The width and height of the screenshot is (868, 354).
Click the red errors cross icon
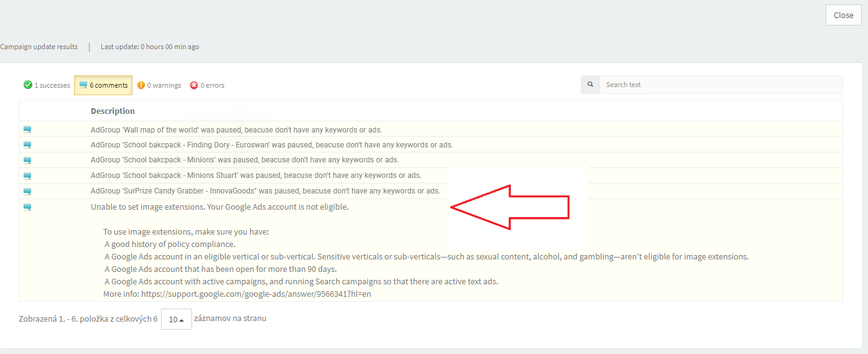[194, 85]
